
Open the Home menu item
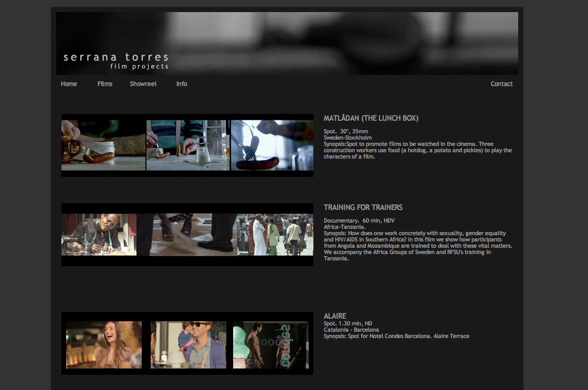click(x=69, y=84)
